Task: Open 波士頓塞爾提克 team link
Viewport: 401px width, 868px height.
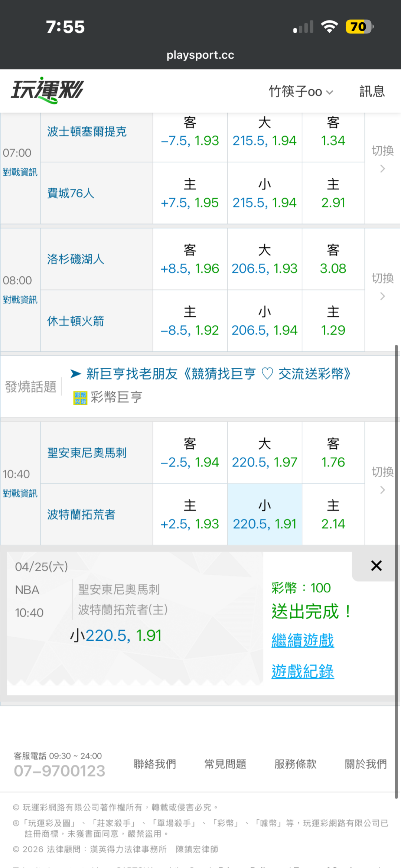Action: (87, 131)
